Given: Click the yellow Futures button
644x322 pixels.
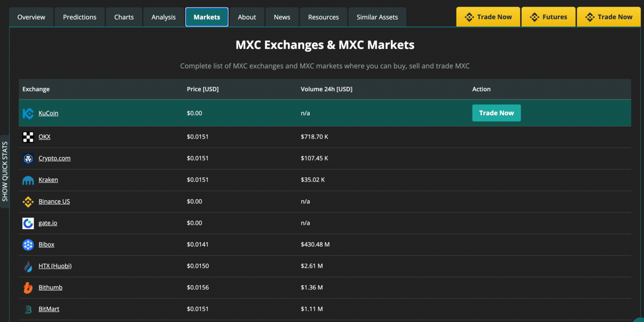Looking at the screenshot, I should point(548,17).
